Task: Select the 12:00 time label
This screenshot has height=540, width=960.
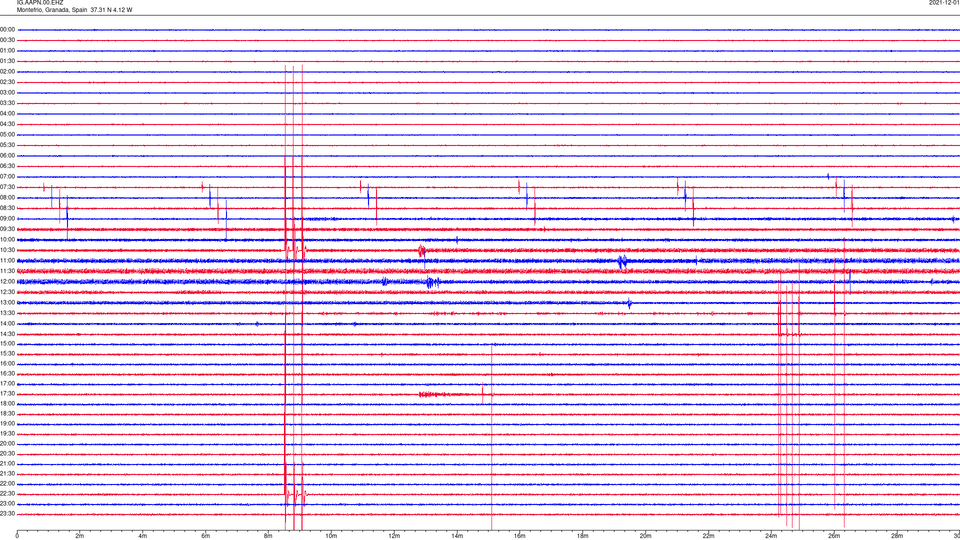Action: click(x=7, y=281)
